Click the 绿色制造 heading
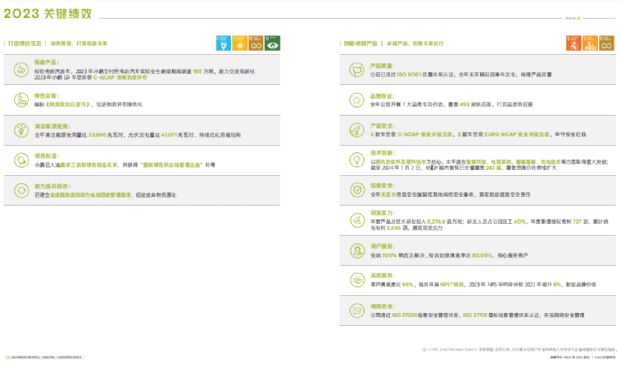This screenshot has width=620, height=366. tap(46, 156)
